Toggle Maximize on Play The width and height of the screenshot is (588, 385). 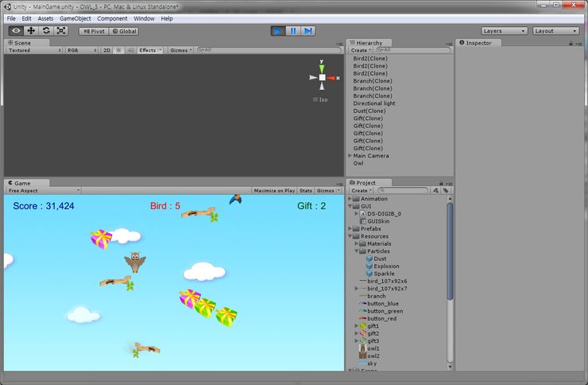tap(274, 191)
